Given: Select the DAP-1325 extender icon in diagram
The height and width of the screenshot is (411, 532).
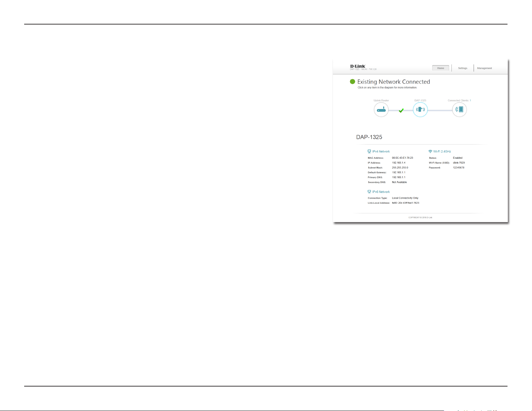Looking at the screenshot, I should 420,110.
